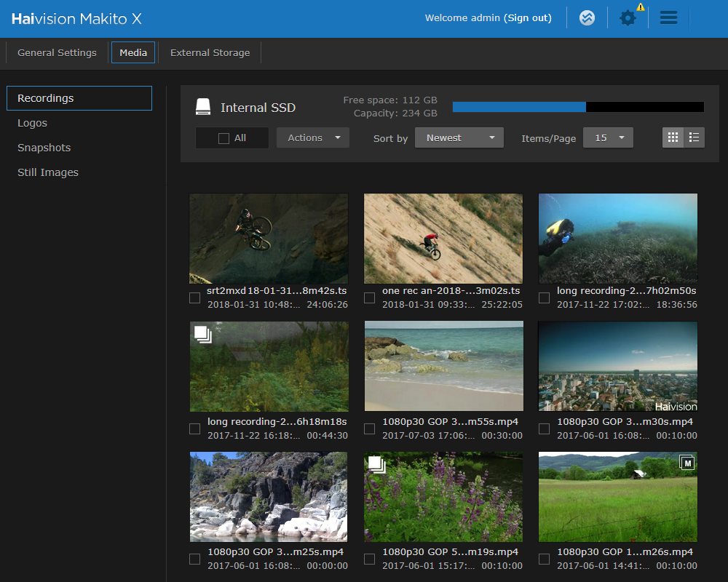Switch to list view layout

[x=694, y=137]
